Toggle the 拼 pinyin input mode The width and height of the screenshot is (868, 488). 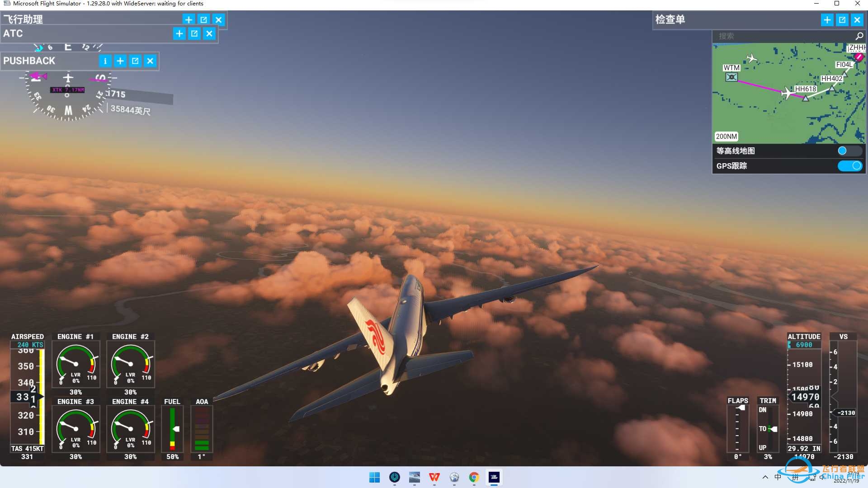[x=795, y=477]
